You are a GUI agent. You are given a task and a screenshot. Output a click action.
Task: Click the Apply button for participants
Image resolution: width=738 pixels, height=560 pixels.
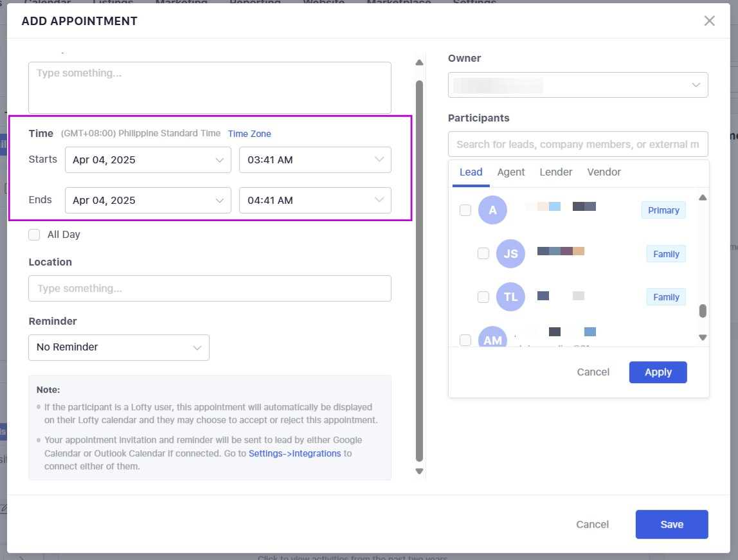click(x=658, y=372)
